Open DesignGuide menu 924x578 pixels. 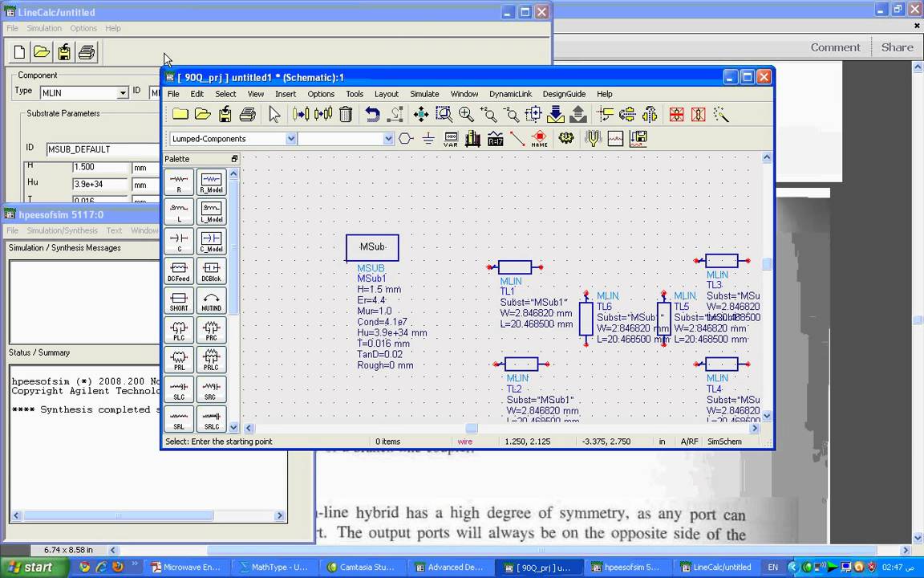(x=564, y=94)
